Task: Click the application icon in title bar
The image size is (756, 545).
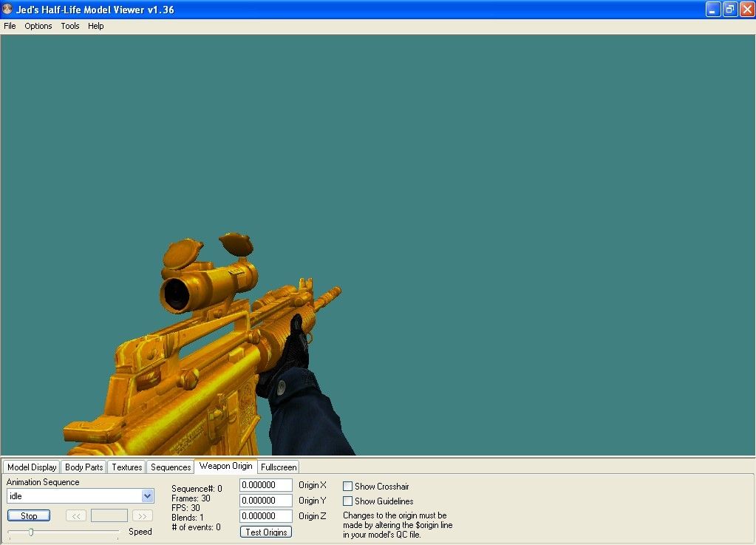Action: click(7, 9)
